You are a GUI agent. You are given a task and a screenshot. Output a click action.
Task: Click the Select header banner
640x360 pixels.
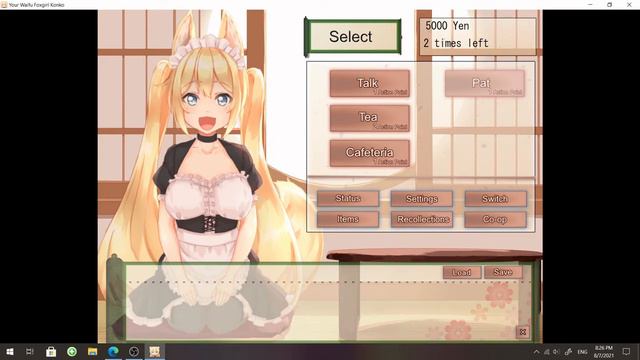(x=353, y=37)
